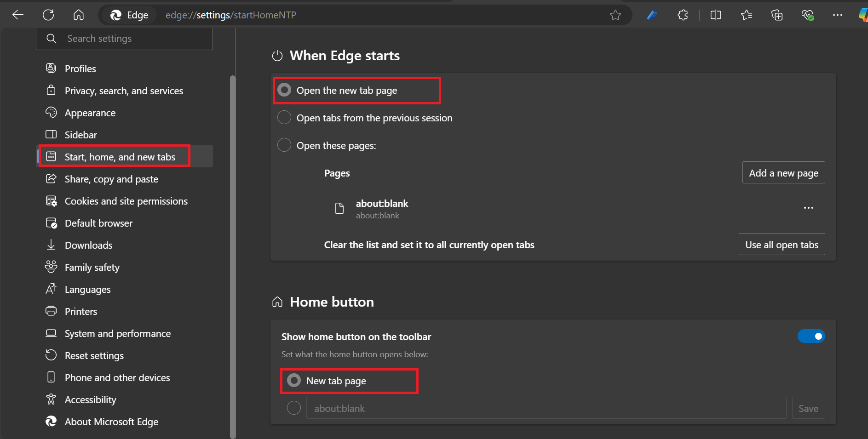Select Open these pages option
868x439 pixels.
pos(284,145)
